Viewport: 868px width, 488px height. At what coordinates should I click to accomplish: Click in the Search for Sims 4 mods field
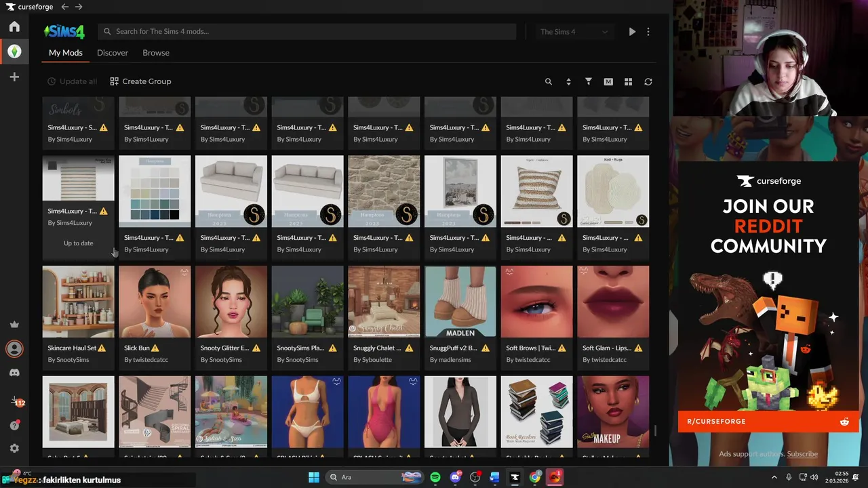(307, 32)
